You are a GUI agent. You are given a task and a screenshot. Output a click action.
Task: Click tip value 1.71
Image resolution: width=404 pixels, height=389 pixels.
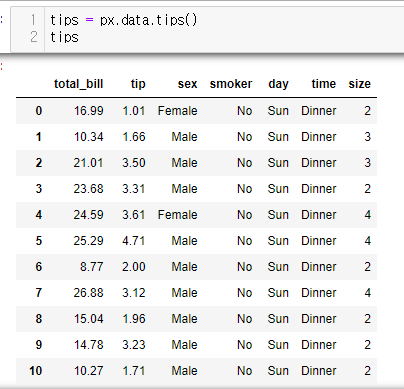134,371
